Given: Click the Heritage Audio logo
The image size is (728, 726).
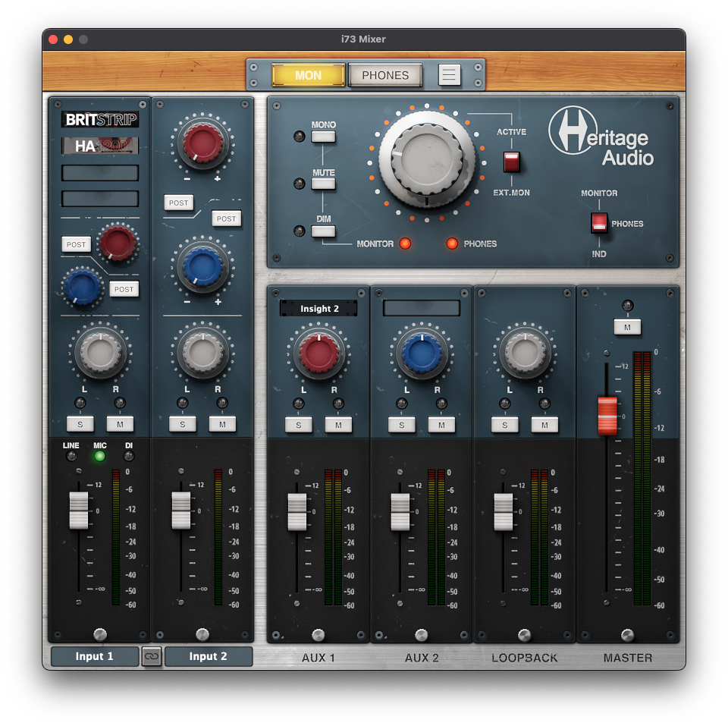Looking at the screenshot, I should 601,137.
